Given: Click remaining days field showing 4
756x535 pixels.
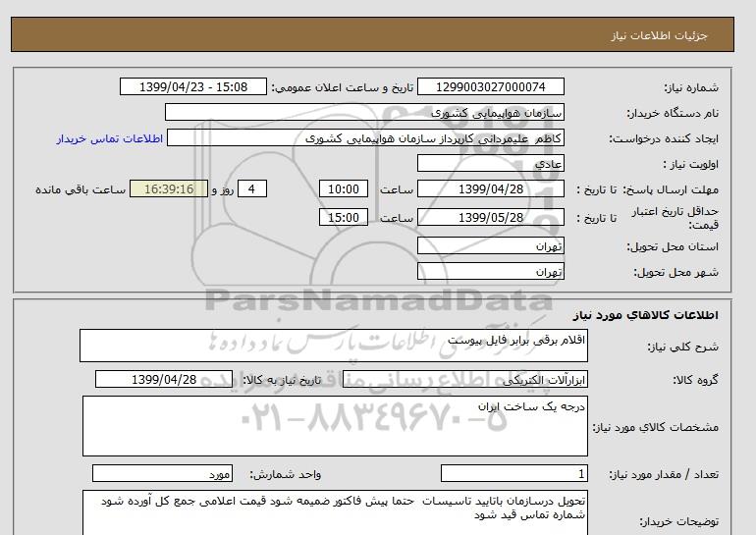Looking at the screenshot, I should click(251, 188).
